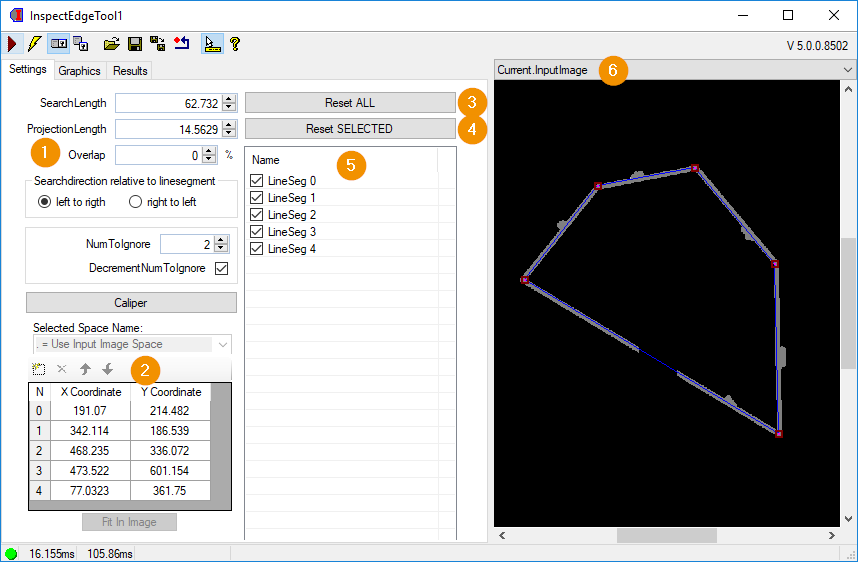Screen dimensions: 858x562
Task: Decrease ProjectionLength with the down spinner
Action: (x=230, y=134)
